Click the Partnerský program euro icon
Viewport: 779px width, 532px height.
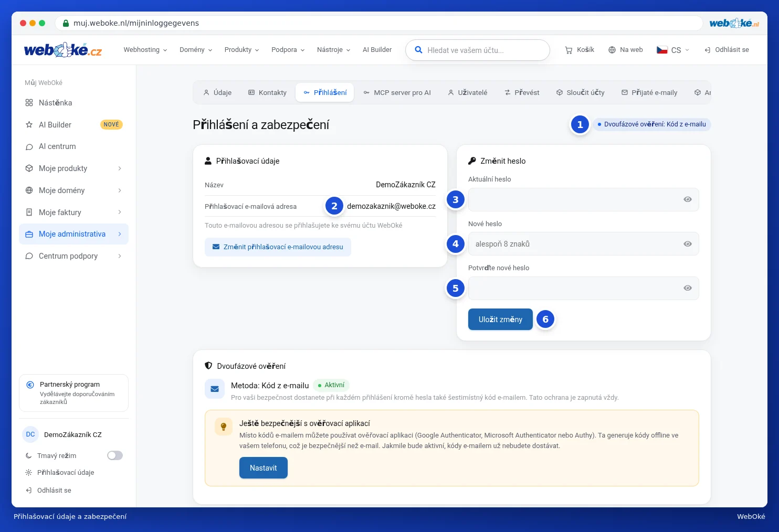tap(30, 385)
